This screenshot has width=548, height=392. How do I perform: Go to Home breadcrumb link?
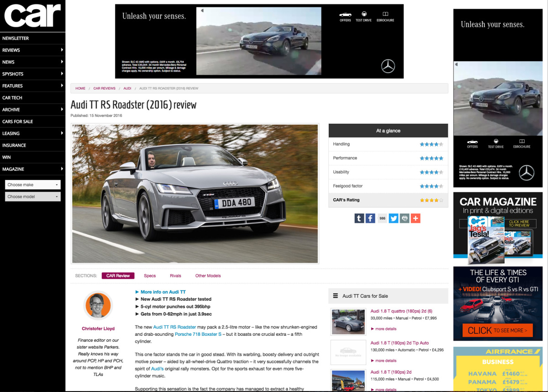coord(80,88)
